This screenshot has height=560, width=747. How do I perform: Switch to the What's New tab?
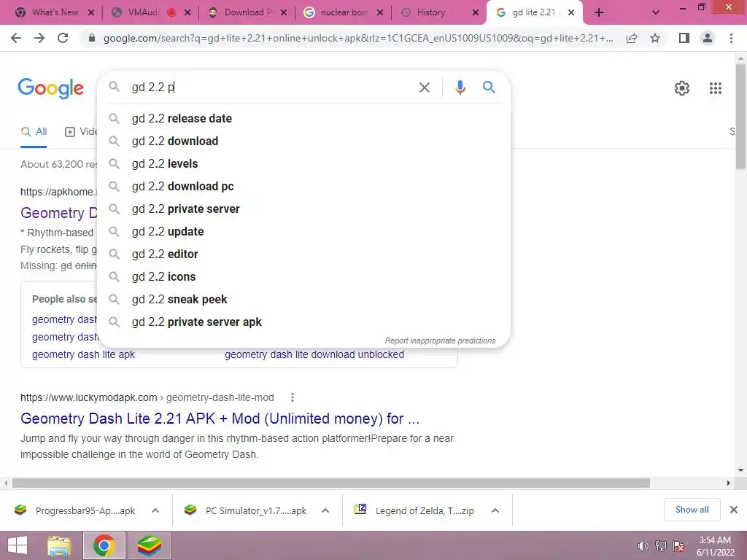click(55, 13)
